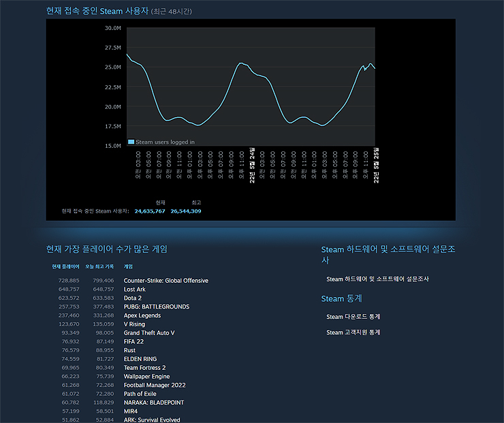Viewport: 504px width, 423px height.
Task: Open the Steam 고객지원 통계 link
Action: [x=353, y=332]
